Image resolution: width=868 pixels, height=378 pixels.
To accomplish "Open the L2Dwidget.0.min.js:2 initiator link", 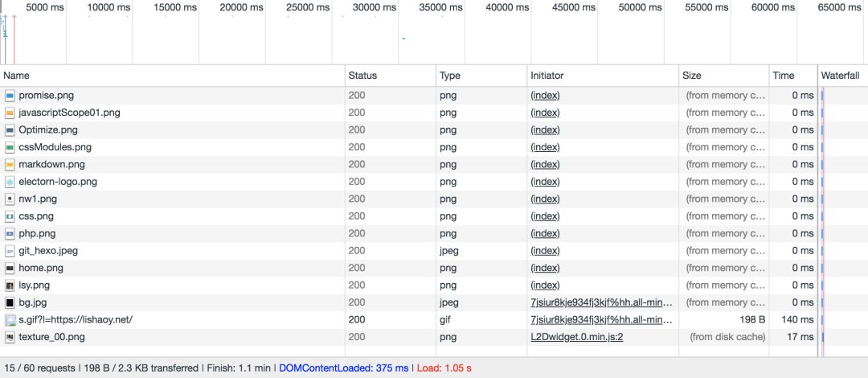I will tap(577, 337).
